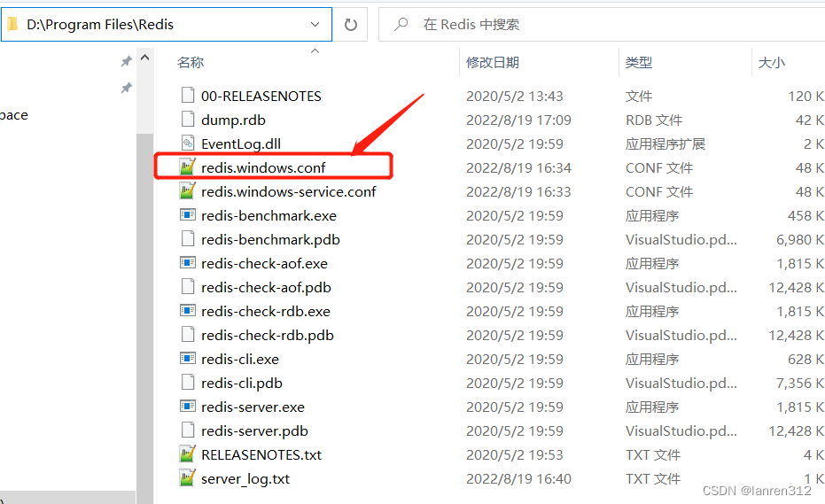The height and width of the screenshot is (504, 825).
Task: Click the refresh button beside the address bar
Action: [x=350, y=24]
